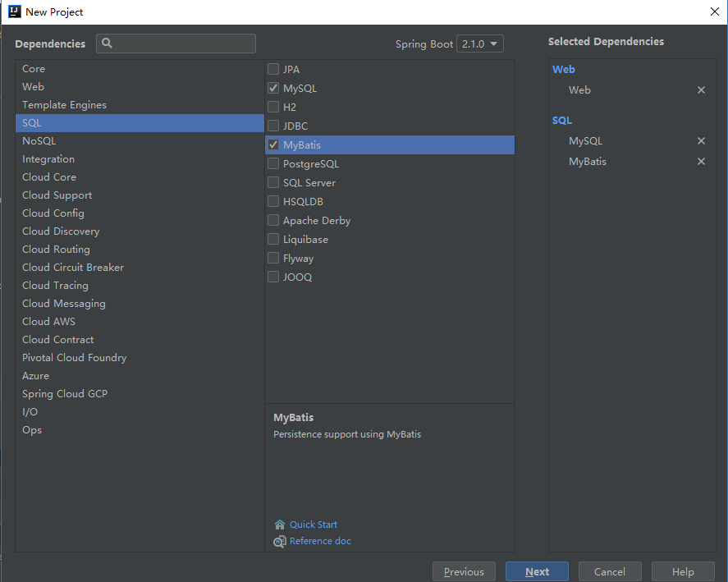Choose Spring Cloud GCP category
The height and width of the screenshot is (582, 728).
pos(140,394)
